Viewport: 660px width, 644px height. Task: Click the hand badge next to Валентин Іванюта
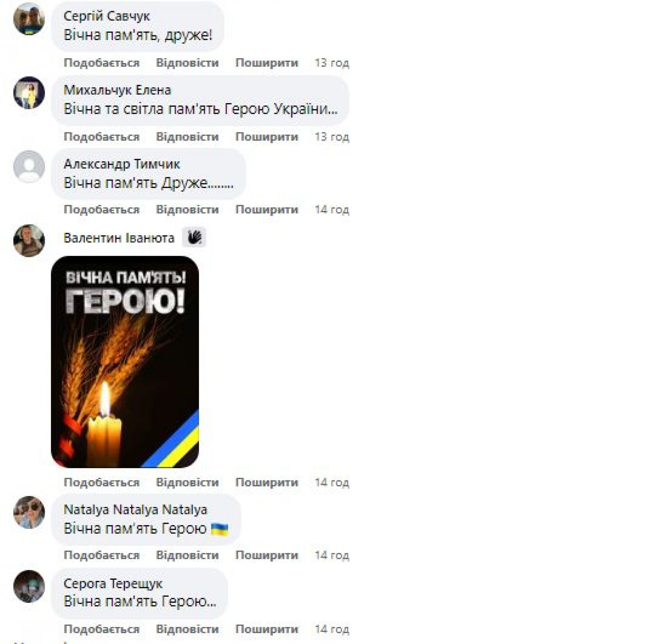[194, 237]
